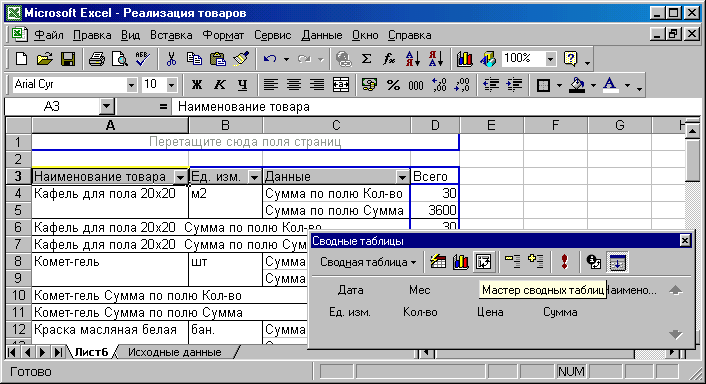The width and height of the screenshot is (706, 384).
Task: Select the Лист6 sheet tab
Action: 91,352
